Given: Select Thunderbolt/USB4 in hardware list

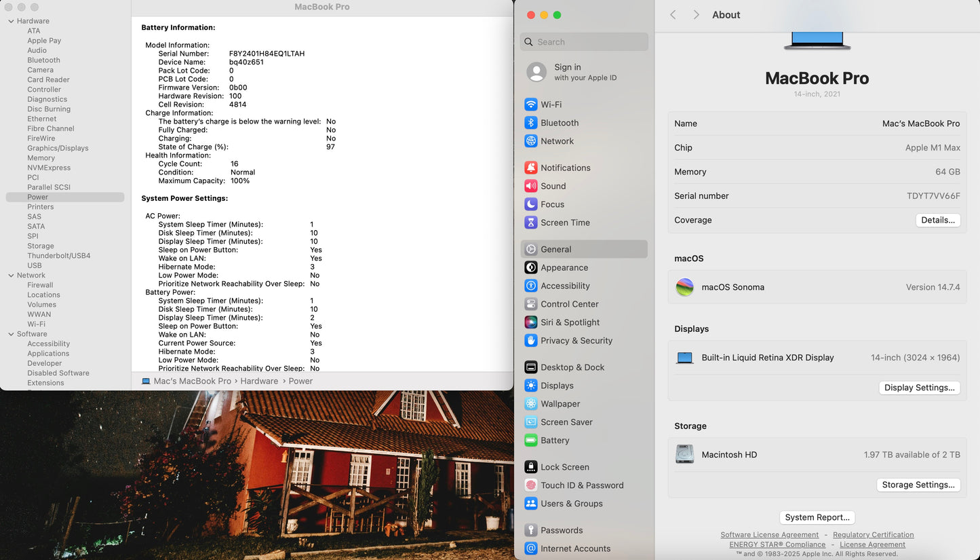Looking at the screenshot, I should pyautogui.click(x=58, y=256).
